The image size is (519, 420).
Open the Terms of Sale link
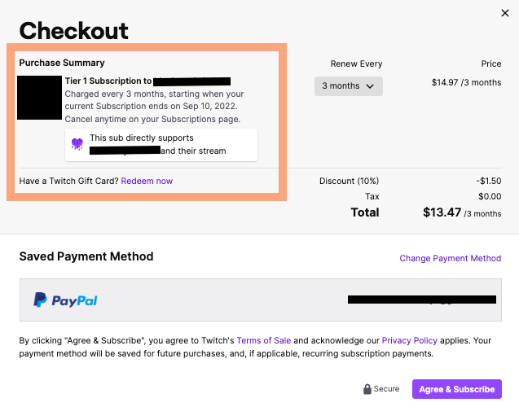(264, 340)
